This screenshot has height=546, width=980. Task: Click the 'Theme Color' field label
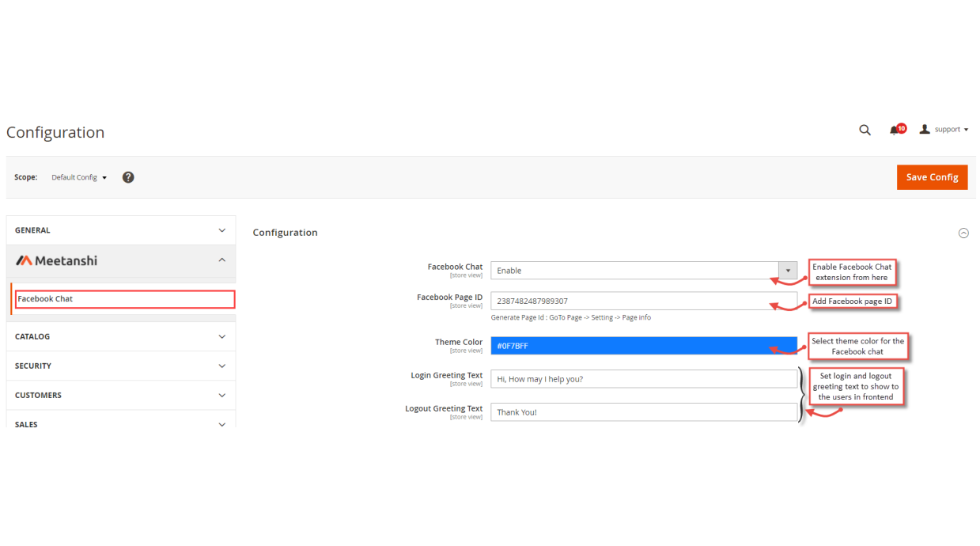pos(459,342)
